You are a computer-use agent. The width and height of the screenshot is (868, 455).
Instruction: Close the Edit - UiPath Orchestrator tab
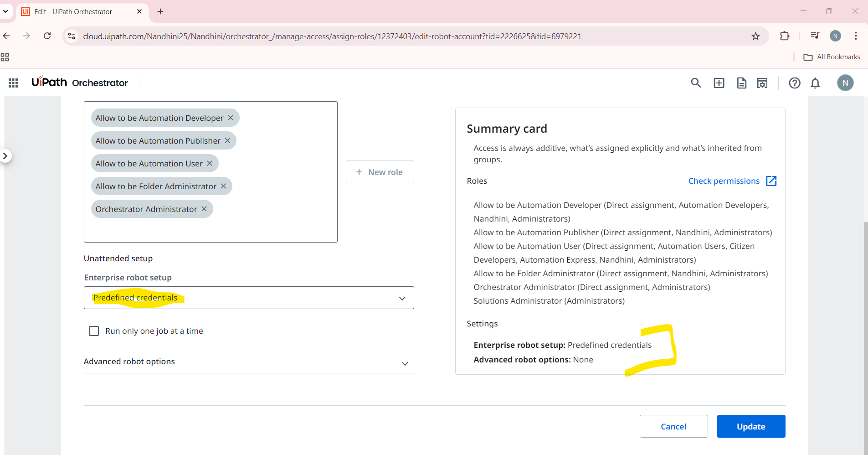coord(139,11)
